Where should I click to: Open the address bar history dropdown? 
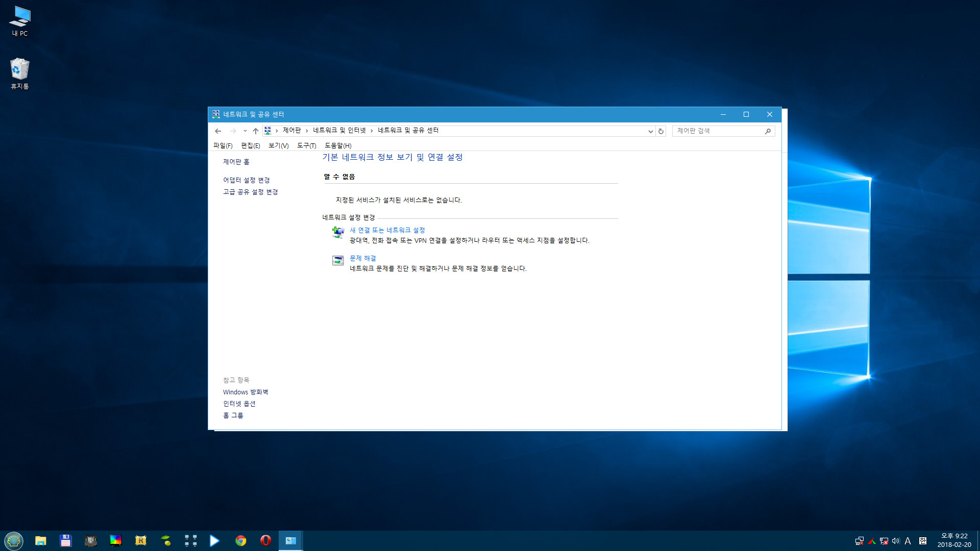coord(650,131)
